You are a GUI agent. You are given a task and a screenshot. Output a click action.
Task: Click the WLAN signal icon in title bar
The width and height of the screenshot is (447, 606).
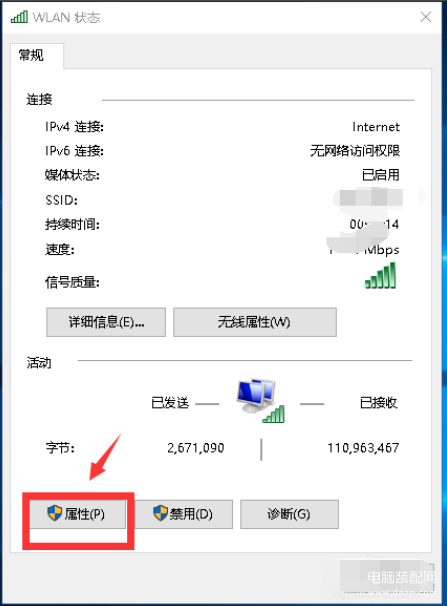tap(19, 17)
